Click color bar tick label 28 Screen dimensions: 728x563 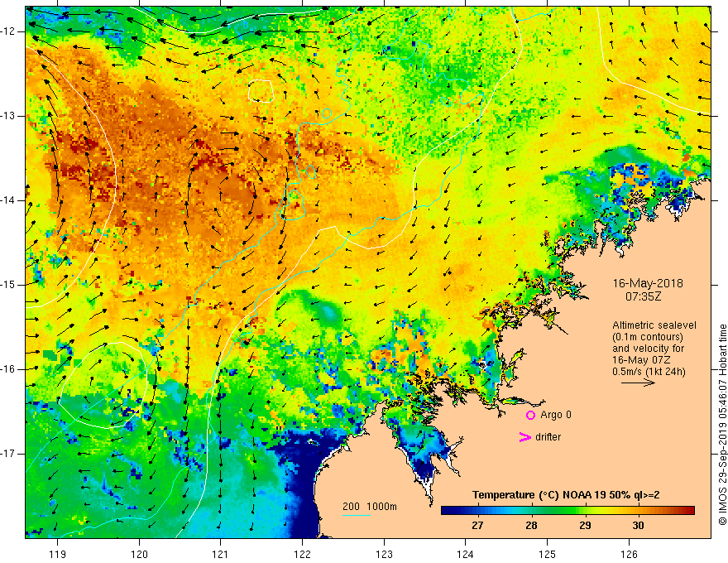(531, 526)
